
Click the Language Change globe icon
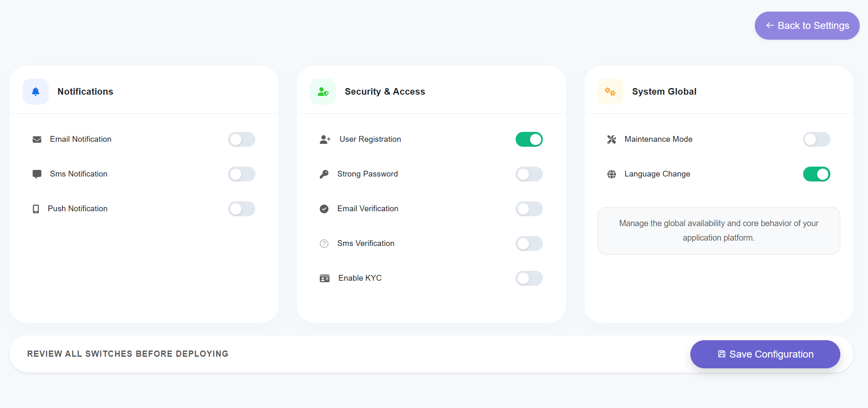point(611,174)
